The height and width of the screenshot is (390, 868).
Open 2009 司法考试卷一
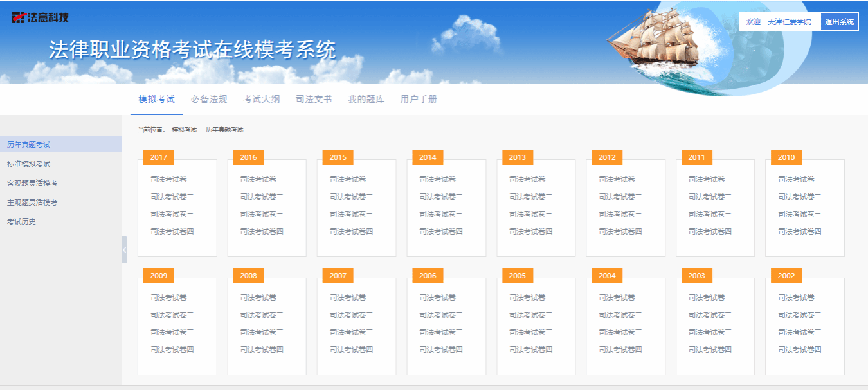click(x=172, y=297)
